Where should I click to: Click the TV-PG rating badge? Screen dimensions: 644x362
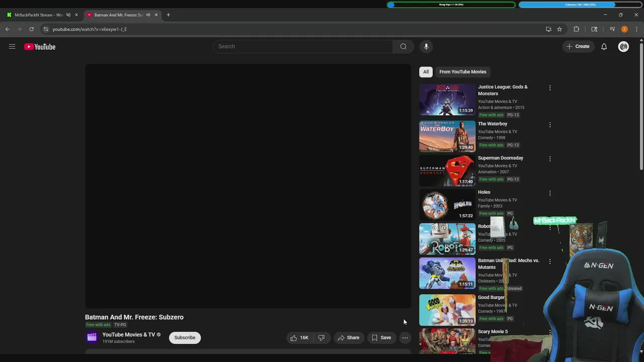[x=120, y=325]
